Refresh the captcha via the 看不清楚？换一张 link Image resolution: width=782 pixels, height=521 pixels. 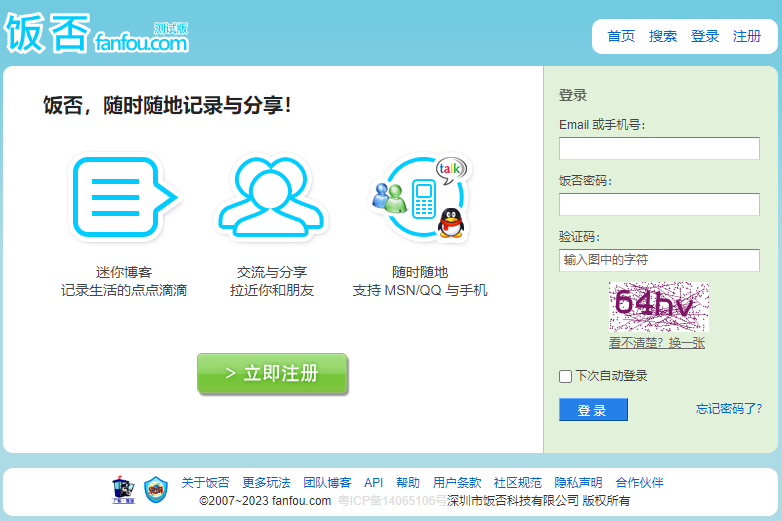657,343
